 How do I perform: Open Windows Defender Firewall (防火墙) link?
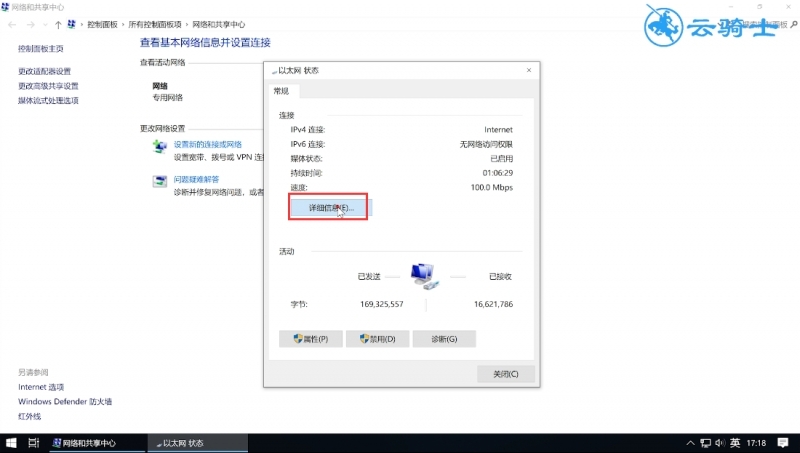pyautogui.click(x=65, y=401)
